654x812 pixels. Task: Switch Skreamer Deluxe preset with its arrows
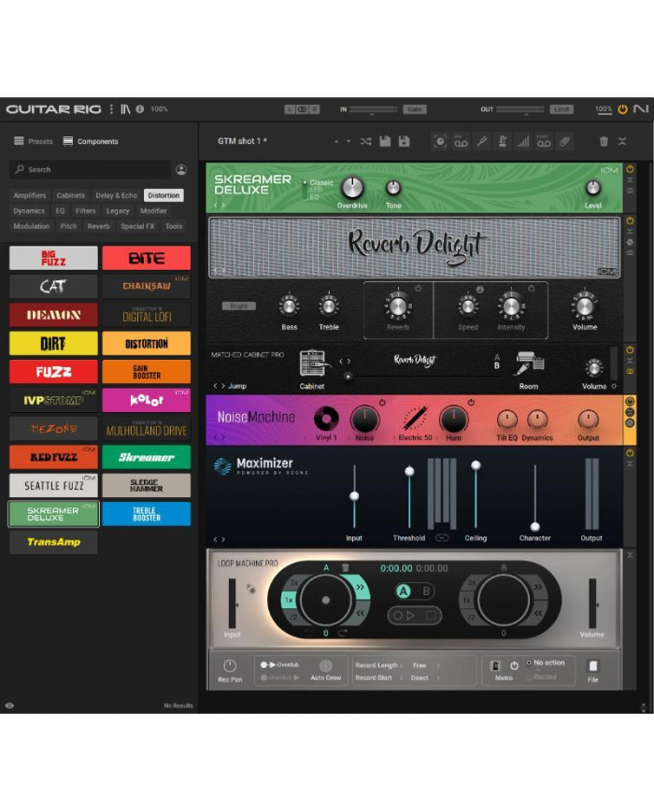tap(220, 205)
